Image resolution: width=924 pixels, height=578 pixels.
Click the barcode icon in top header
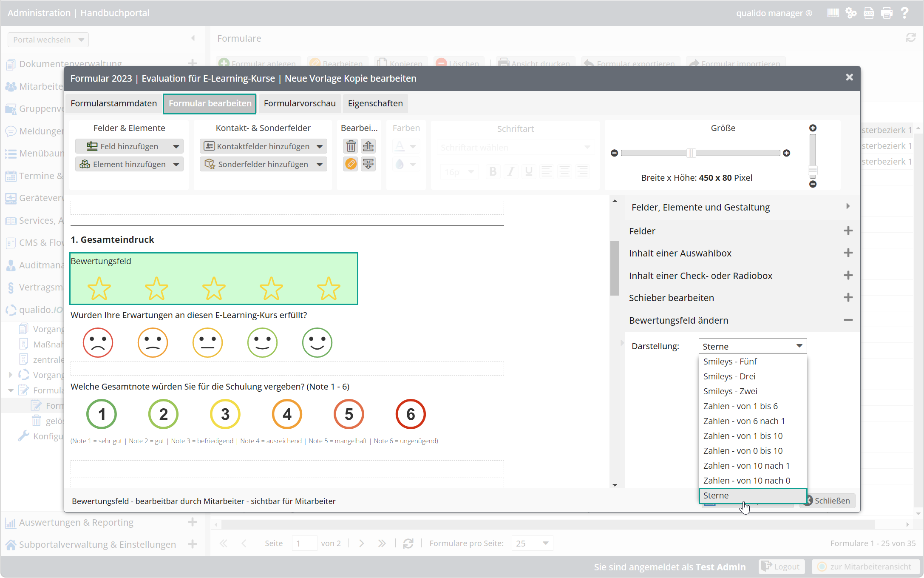pyautogui.click(x=833, y=13)
